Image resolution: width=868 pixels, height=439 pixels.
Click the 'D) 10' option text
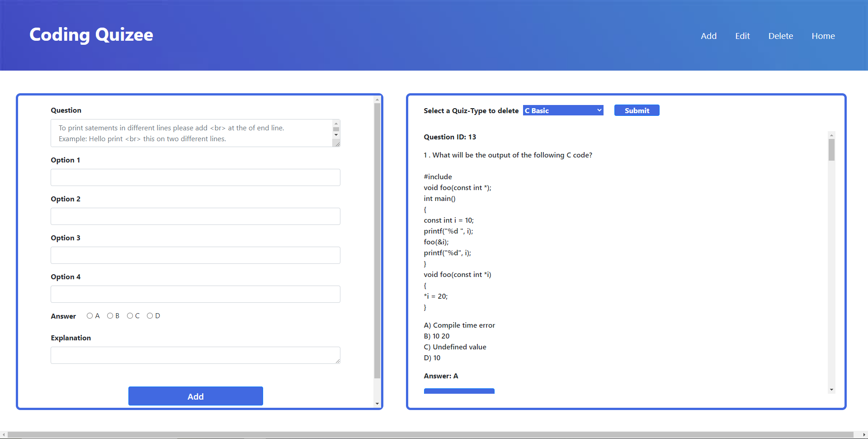432,358
